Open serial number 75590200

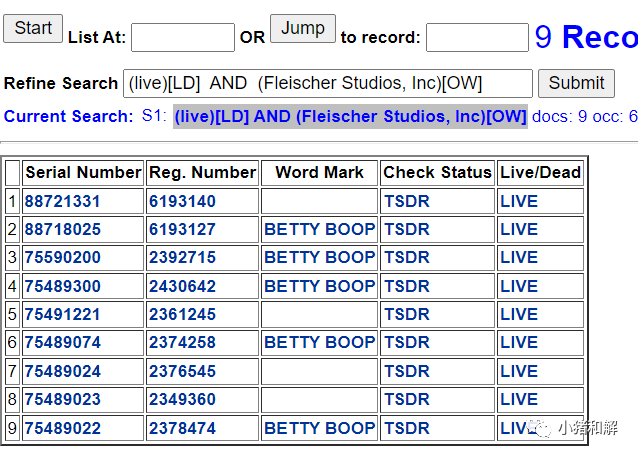point(62,257)
